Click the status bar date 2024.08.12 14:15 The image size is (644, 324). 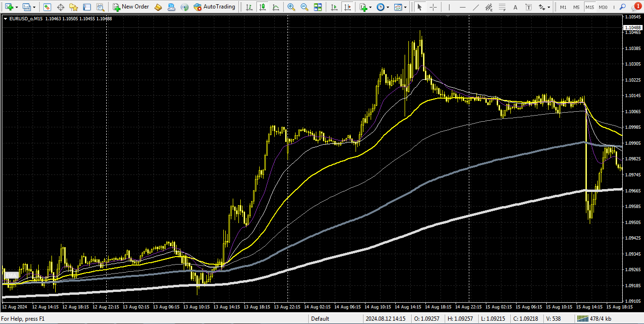tap(385, 319)
